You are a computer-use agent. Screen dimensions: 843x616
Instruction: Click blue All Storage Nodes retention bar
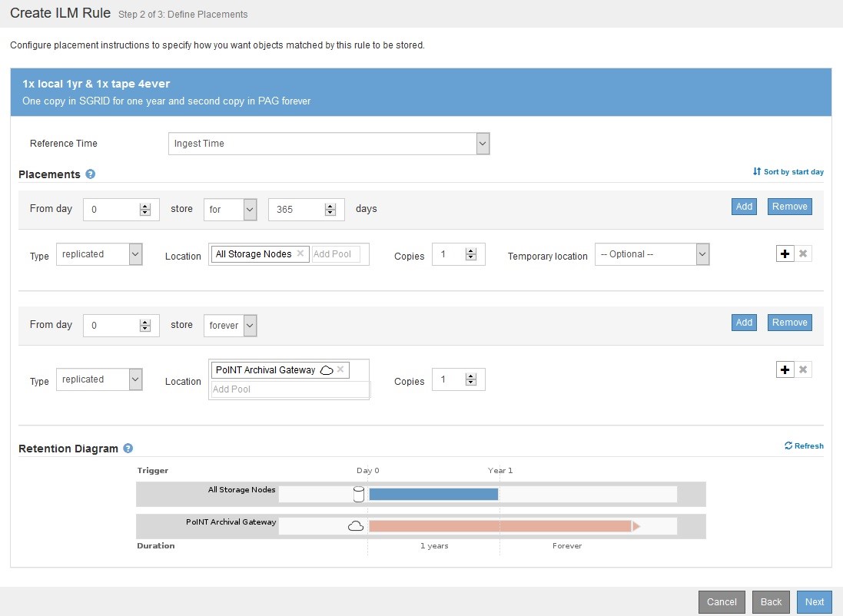pos(433,495)
